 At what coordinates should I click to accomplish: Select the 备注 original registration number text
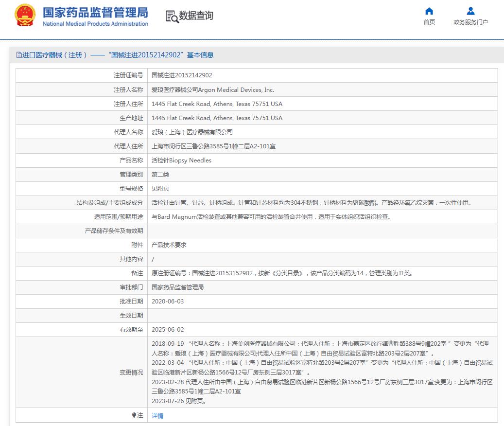pyautogui.click(x=282, y=273)
